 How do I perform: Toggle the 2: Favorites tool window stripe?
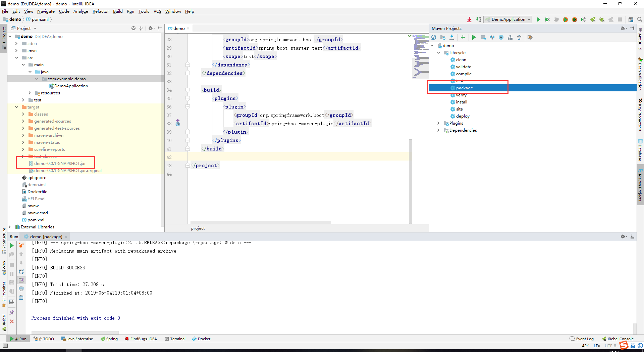[x=4, y=294]
